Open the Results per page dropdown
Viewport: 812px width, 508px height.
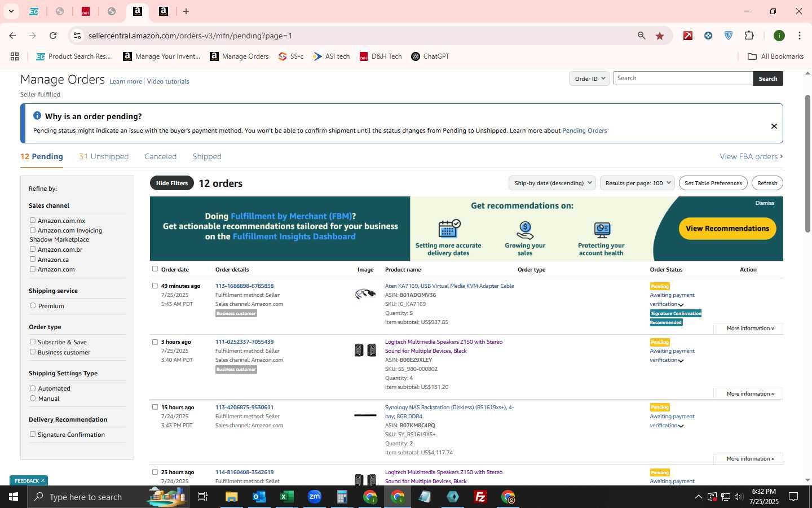pyautogui.click(x=637, y=183)
